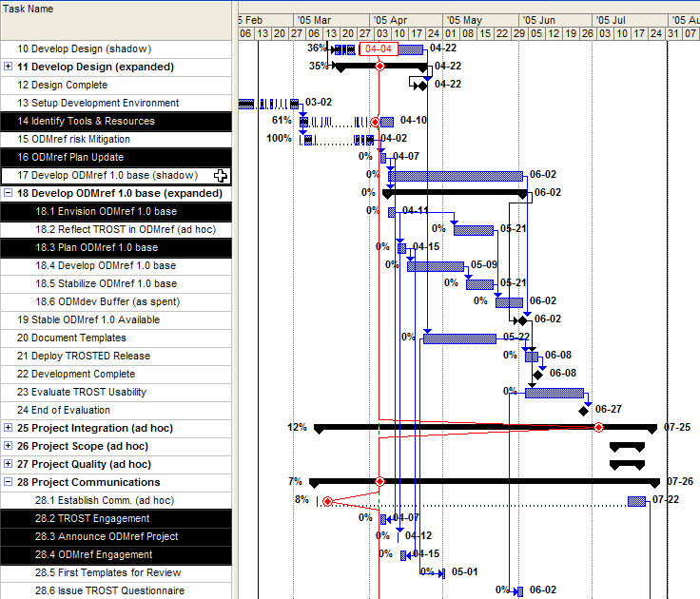
Task: Click the Project Quality summary bar
Action: [x=627, y=464]
